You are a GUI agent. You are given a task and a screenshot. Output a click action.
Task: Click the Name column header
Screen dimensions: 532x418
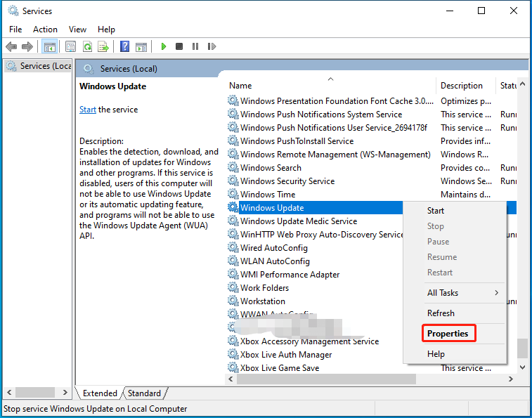pos(330,86)
